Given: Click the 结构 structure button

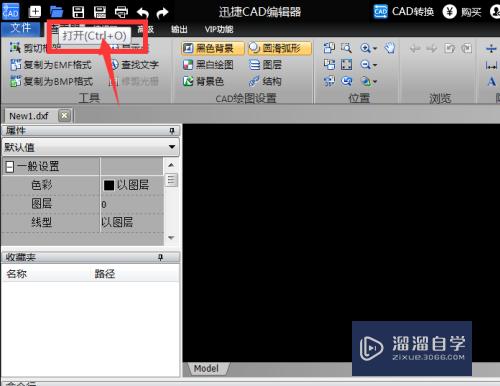Looking at the screenshot, I should [x=265, y=81].
